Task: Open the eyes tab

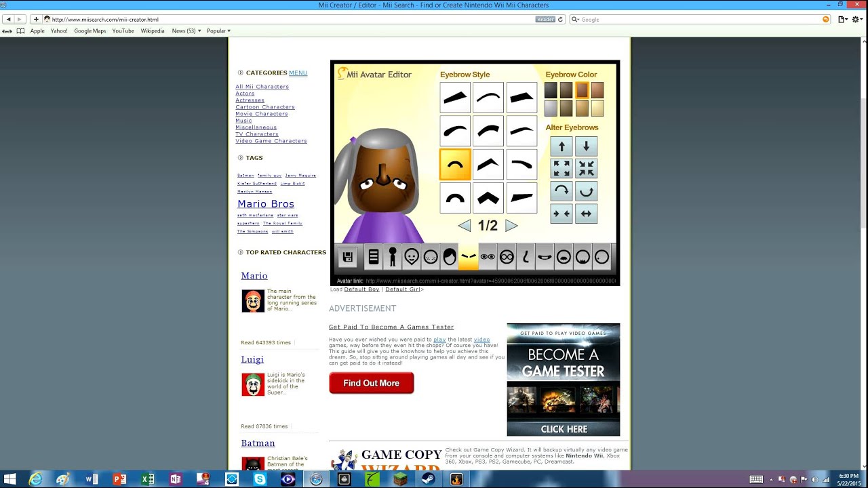Action: pyautogui.click(x=488, y=257)
